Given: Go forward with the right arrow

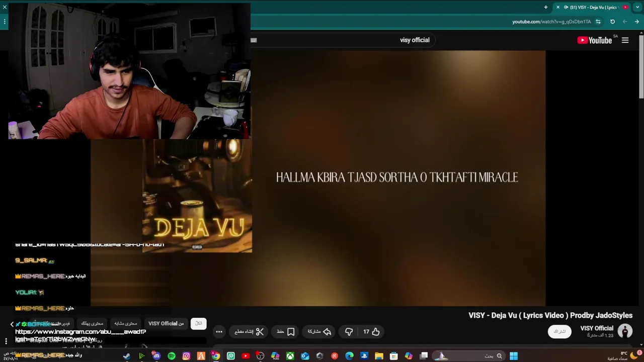Looking at the screenshot, I should 637,22.
